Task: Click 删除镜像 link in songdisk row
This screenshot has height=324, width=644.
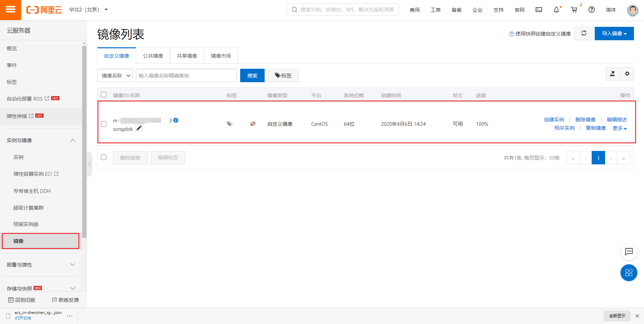Action: [586, 119]
